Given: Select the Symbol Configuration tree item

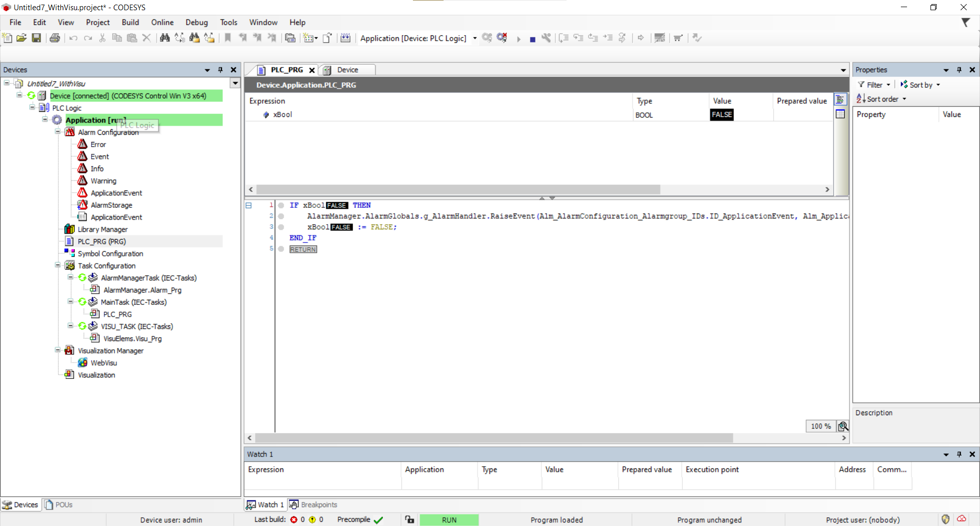Looking at the screenshot, I should 110,253.
